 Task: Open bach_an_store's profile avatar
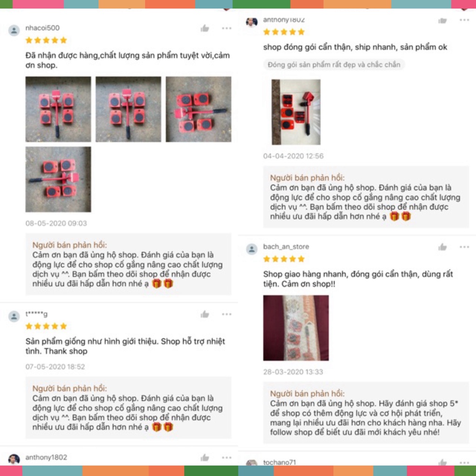251,249
